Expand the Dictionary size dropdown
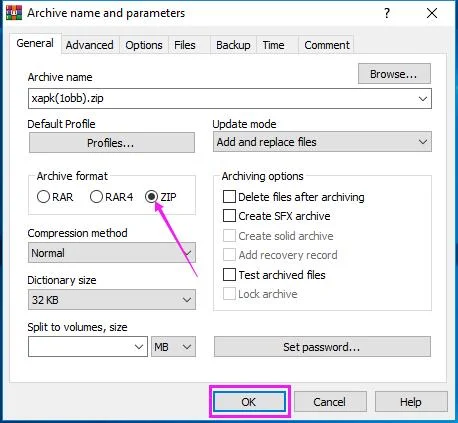 click(112, 300)
